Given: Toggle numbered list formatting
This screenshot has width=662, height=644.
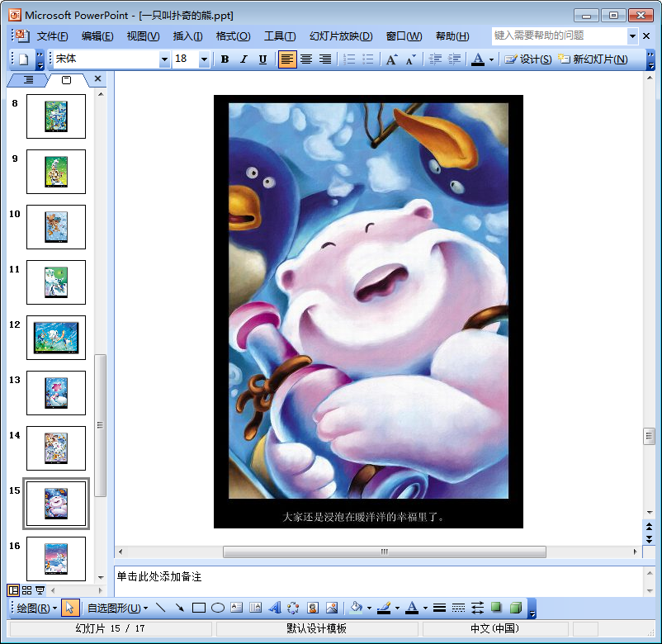Looking at the screenshot, I should pyautogui.click(x=349, y=59).
